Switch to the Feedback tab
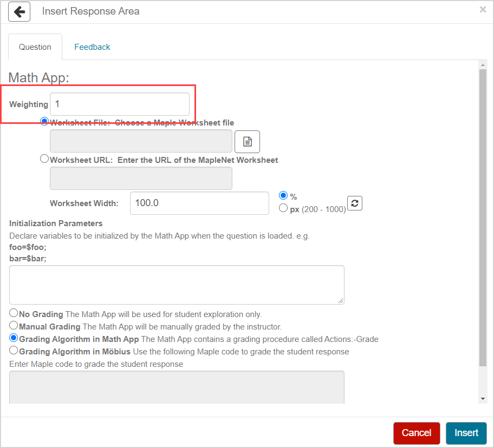494x448 pixels. [92, 47]
